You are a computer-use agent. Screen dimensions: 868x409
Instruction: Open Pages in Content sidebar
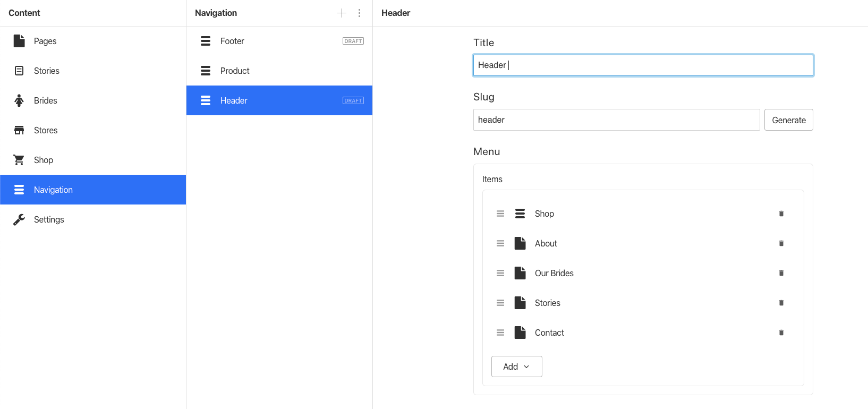coord(45,41)
